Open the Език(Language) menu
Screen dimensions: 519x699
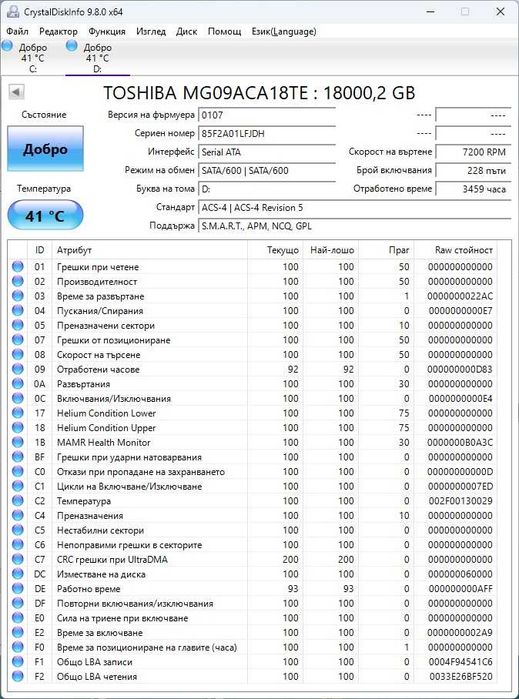click(x=284, y=32)
